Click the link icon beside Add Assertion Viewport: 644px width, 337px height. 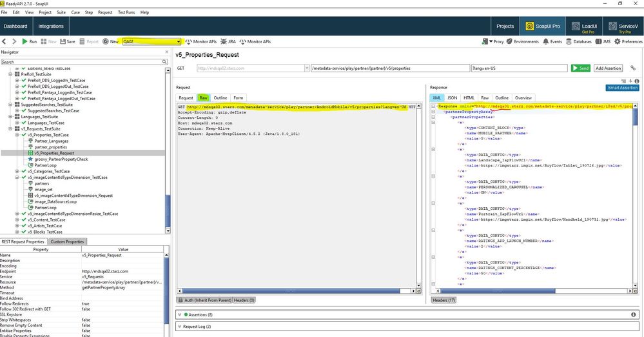632,68
